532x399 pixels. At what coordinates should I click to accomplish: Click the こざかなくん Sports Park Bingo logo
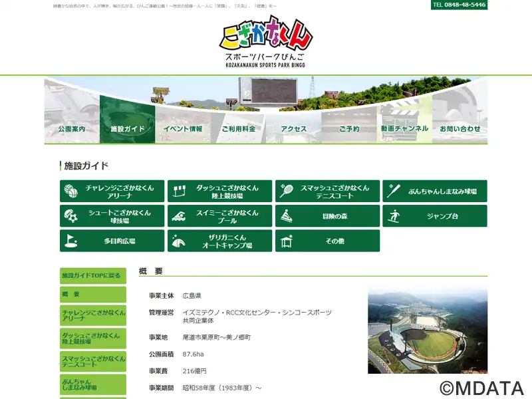click(265, 41)
